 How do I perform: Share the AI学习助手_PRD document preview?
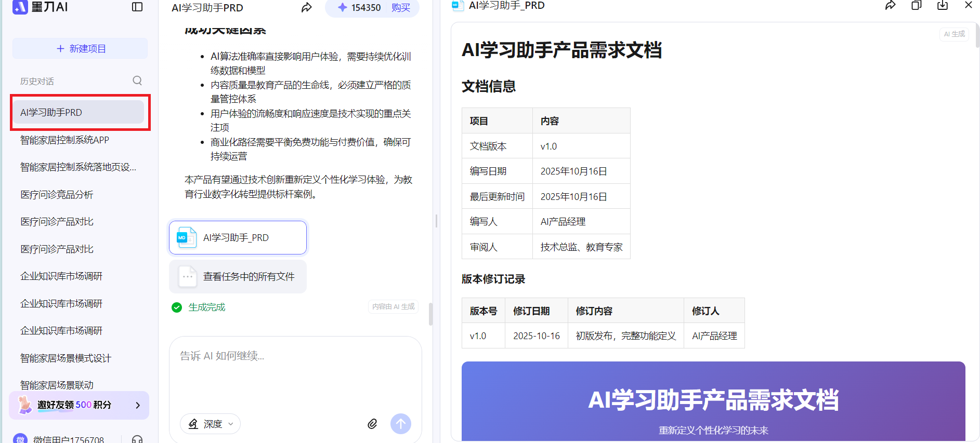click(891, 5)
